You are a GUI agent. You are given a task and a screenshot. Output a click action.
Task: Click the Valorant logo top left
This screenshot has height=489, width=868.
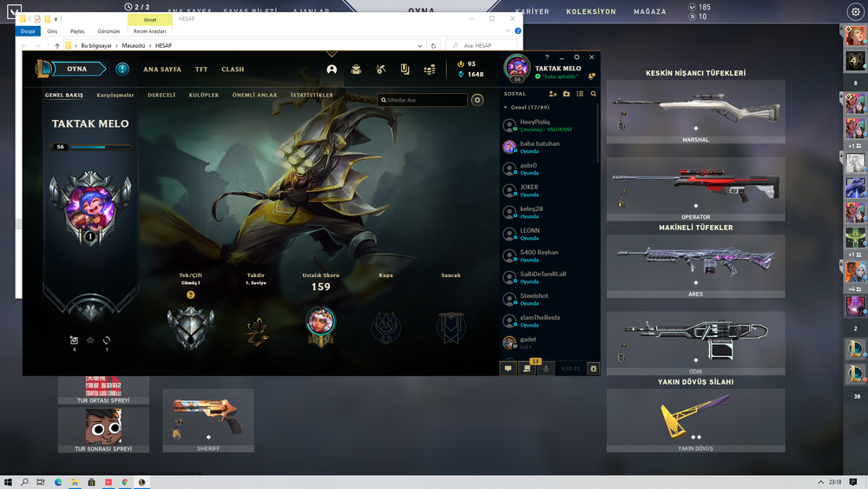14,11
